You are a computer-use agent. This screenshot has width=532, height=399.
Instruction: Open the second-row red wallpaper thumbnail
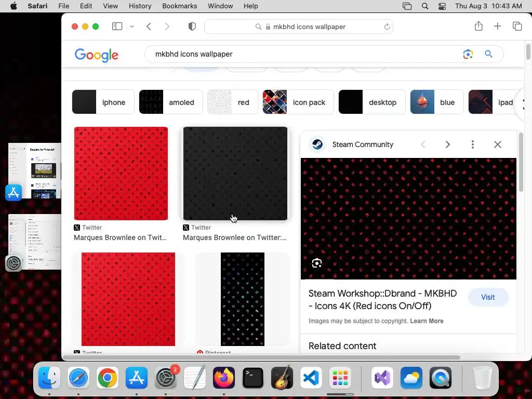coord(128,299)
